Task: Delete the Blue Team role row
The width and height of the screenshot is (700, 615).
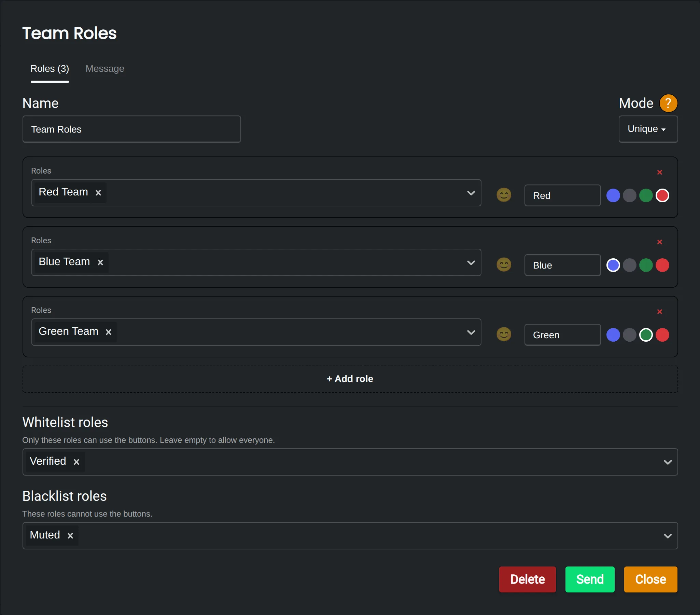Action: point(660,242)
